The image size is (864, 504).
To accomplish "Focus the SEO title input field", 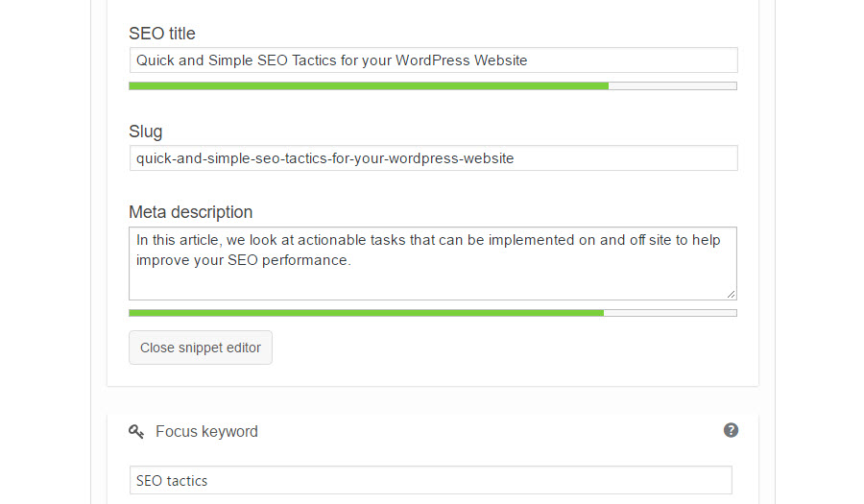I will click(433, 60).
